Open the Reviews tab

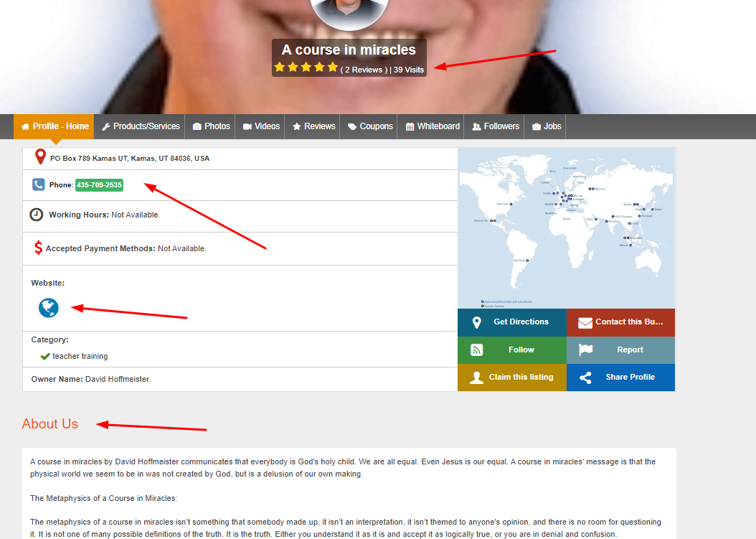(x=313, y=126)
